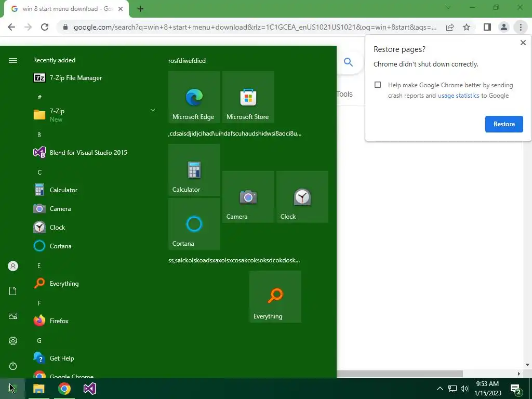532x399 pixels.
Task: Open the volume control tray icon
Action: click(x=464, y=389)
